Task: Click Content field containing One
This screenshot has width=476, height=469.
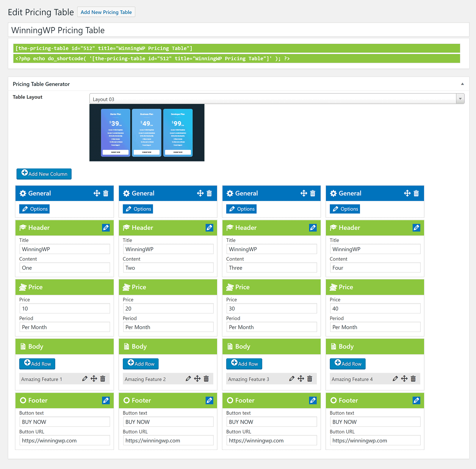Action: [65, 267]
